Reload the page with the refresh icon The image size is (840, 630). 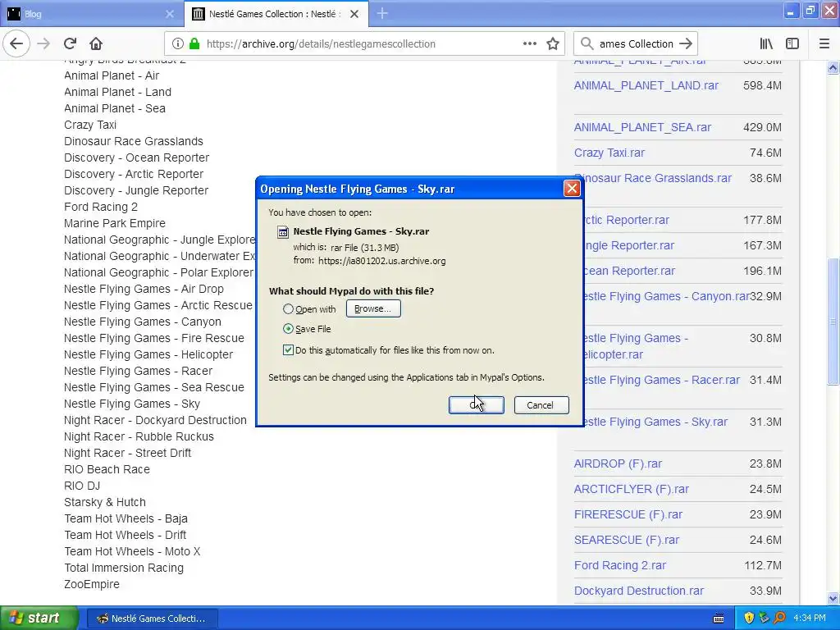tap(70, 43)
